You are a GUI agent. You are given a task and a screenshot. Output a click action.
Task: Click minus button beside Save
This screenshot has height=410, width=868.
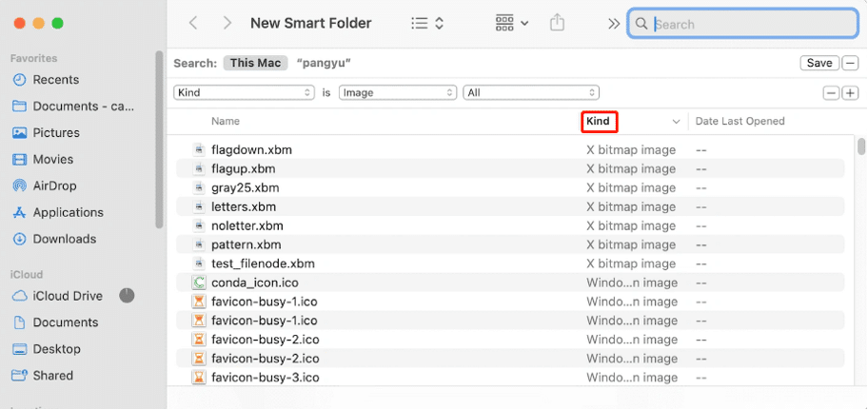(x=850, y=63)
